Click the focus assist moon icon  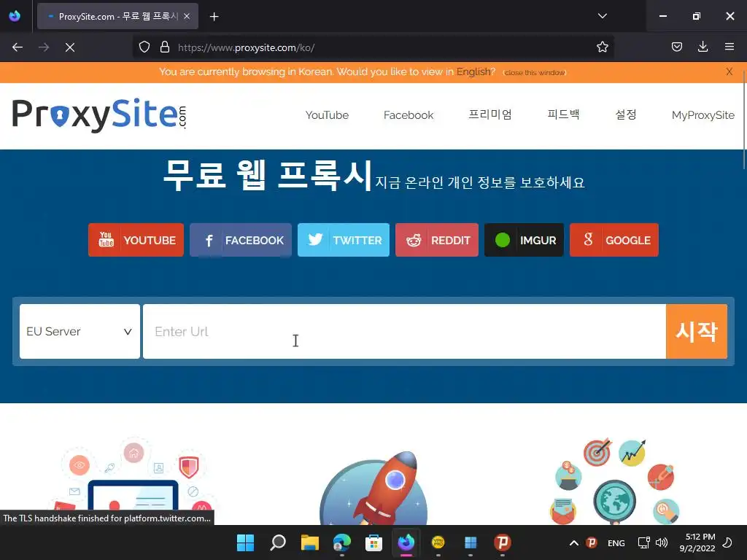727,542
